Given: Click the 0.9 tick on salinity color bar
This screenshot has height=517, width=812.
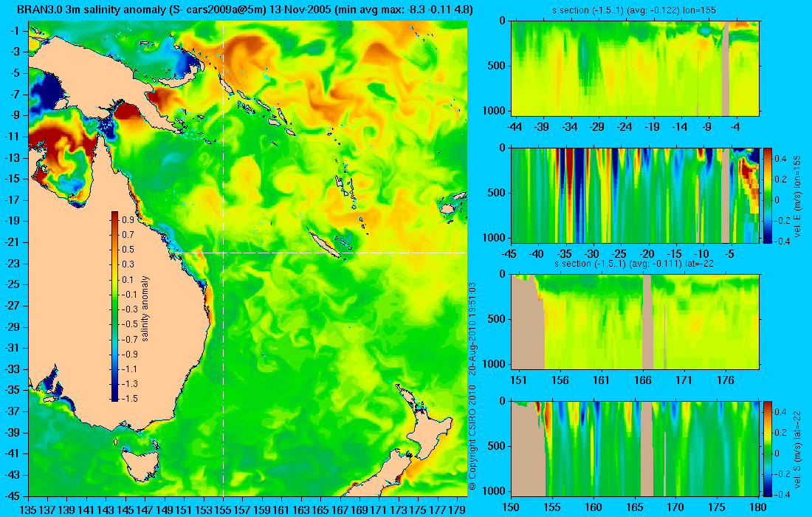Looking at the screenshot, I should click(128, 220).
